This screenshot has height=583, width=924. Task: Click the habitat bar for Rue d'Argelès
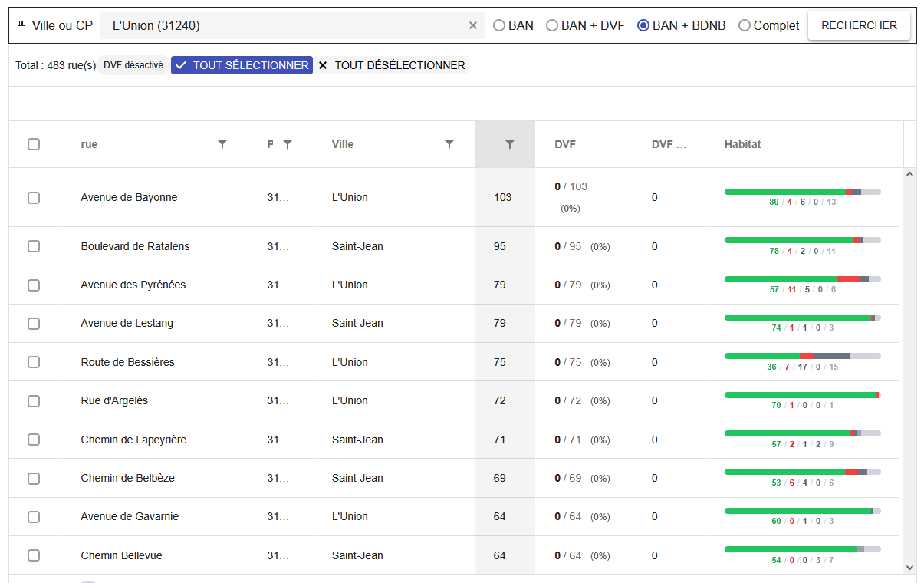(802, 395)
